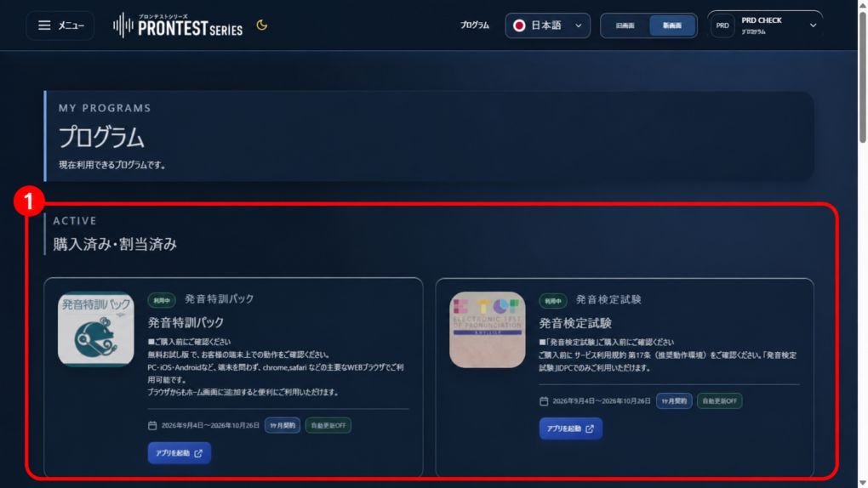Viewport: 868px width, 488px height.
Task: Click the 発音検定試験 bold card title
Action: (x=575, y=323)
